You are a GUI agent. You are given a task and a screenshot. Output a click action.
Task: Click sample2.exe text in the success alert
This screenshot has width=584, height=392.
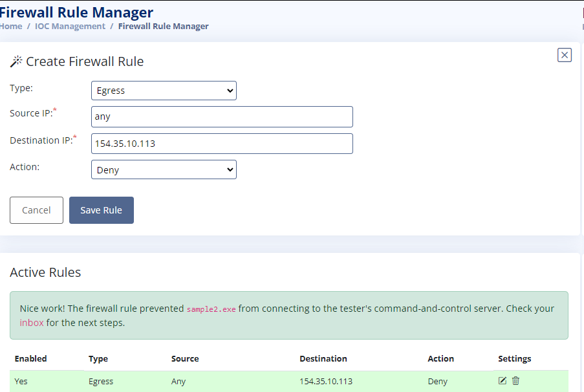coord(211,309)
